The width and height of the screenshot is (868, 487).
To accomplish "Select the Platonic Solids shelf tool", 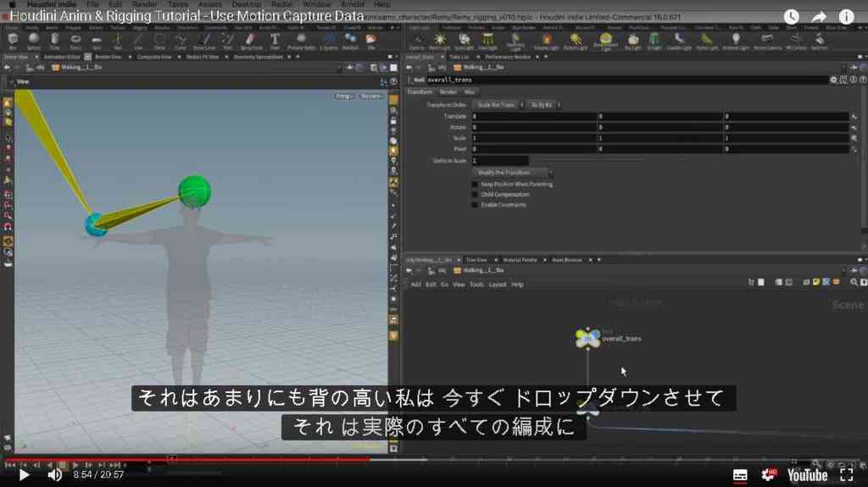I will pos(301,41).
